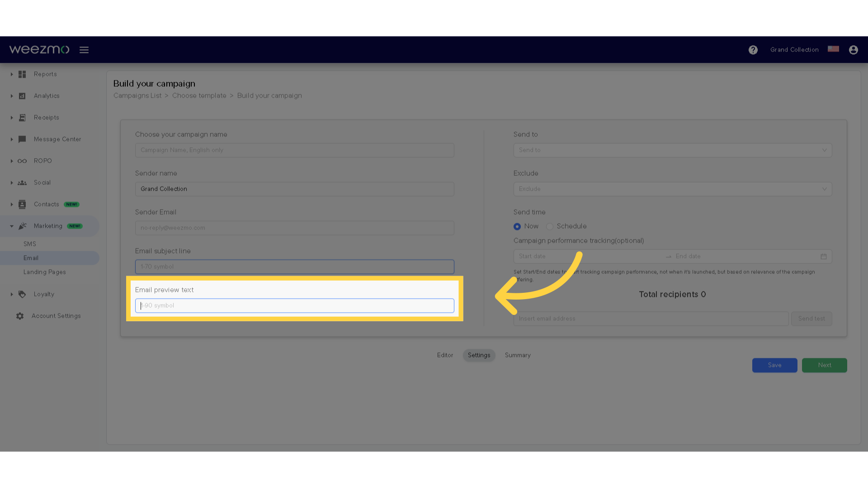Focus the Insert email address field

[651, 319]
